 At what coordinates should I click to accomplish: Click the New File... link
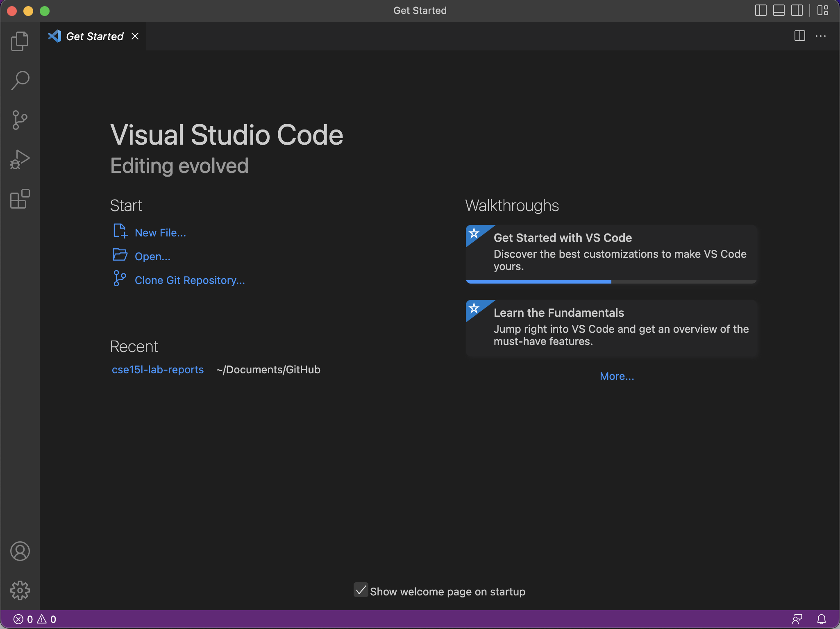pyautogui.click(x=160, y=233)
